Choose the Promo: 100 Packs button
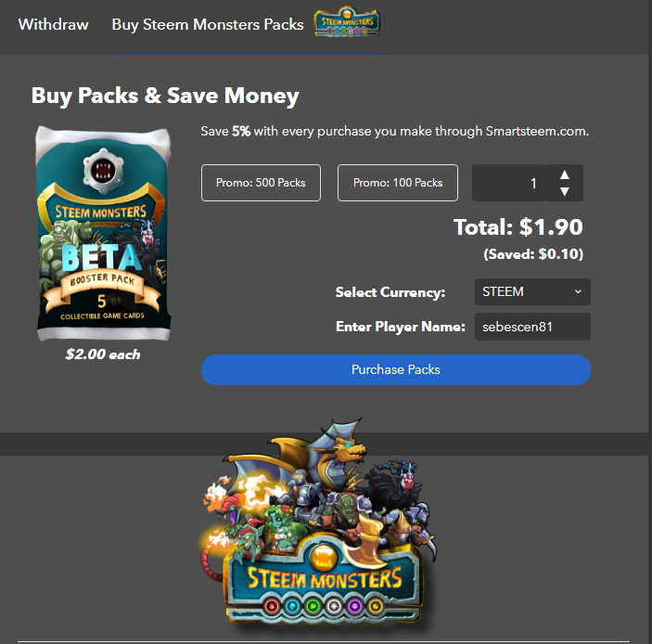This screenshot has width=652, height=644. pyautogui.click(x=398, y=183)
